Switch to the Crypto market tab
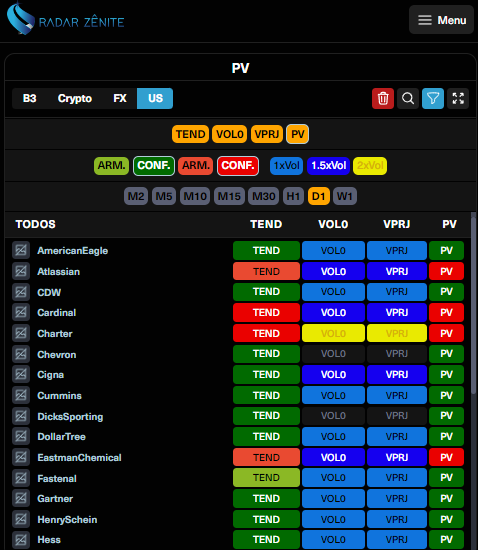The height and width of the screenshot is (550, 478). coord(75,99)
